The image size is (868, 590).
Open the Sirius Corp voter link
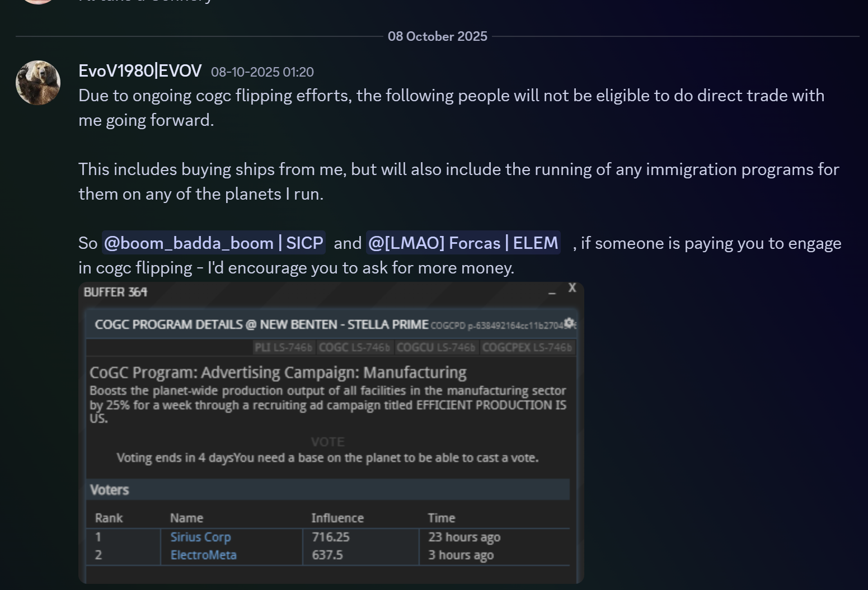[200, 537]
